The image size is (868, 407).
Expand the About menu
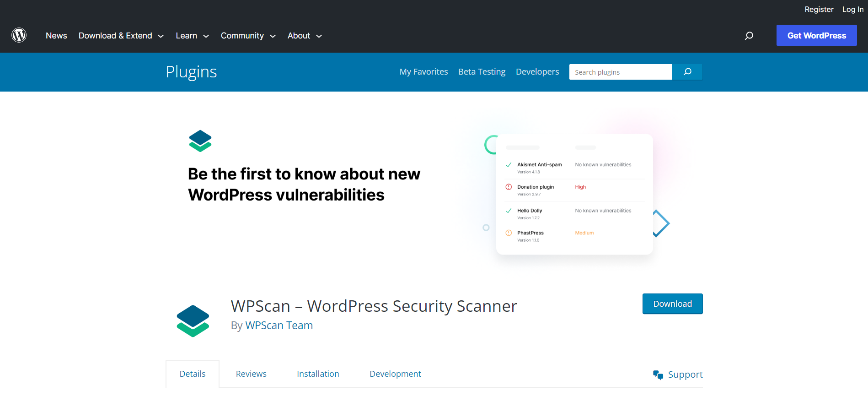click(305, 36)
